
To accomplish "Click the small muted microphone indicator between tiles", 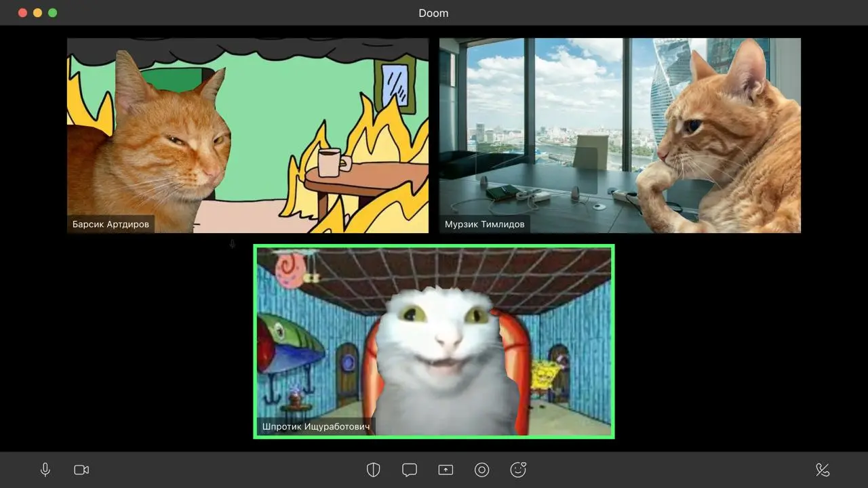I will (x=232, y=244).
